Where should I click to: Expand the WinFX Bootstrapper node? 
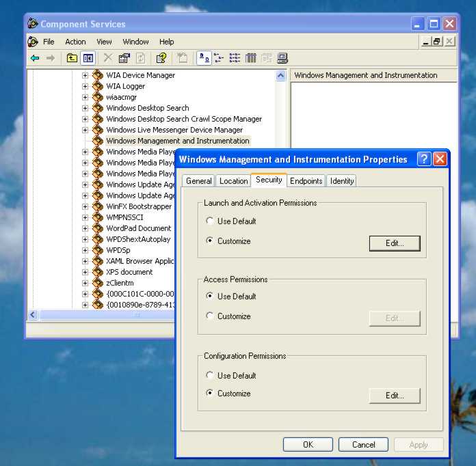85,206
